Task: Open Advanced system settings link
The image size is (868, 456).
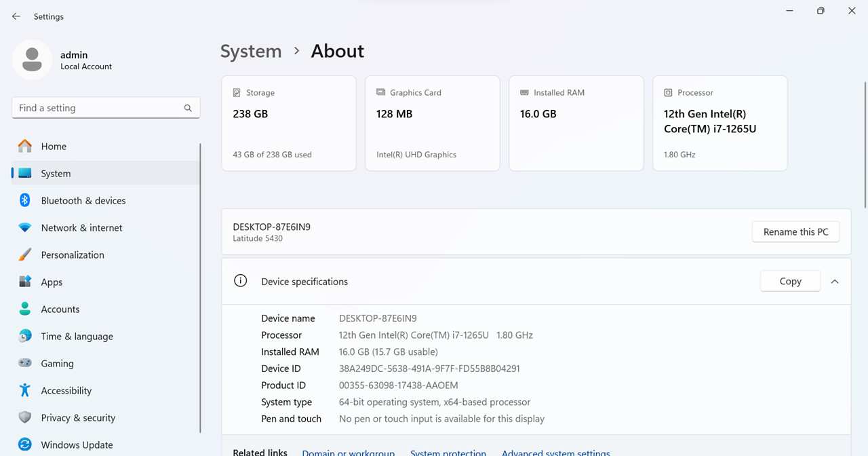Action: (x=556, y=452)
